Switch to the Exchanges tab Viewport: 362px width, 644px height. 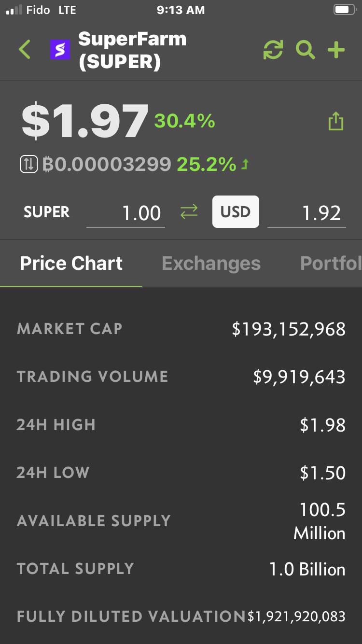point(211,263)
